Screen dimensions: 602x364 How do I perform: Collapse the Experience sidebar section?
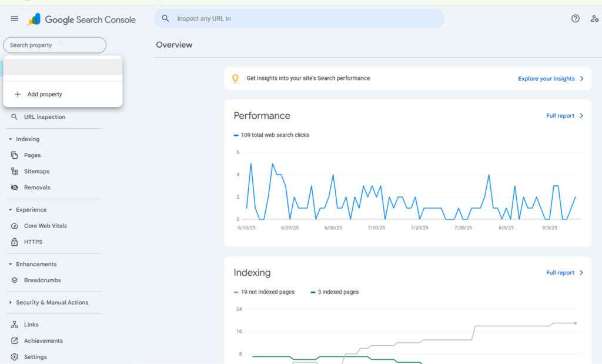point(27,210)
